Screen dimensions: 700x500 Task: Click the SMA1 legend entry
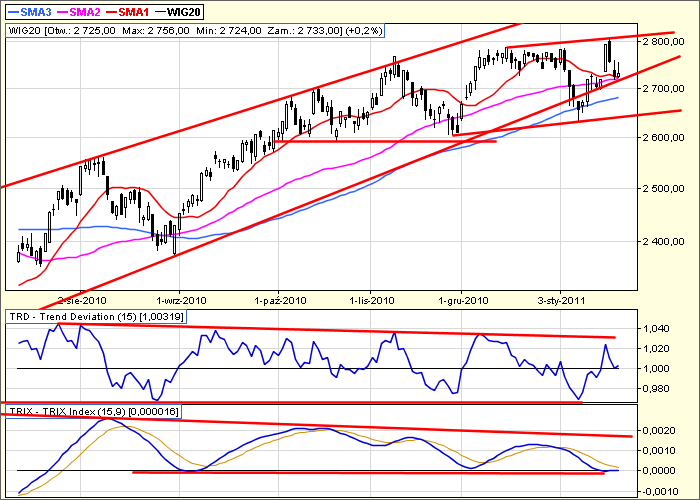click(128, 12)
